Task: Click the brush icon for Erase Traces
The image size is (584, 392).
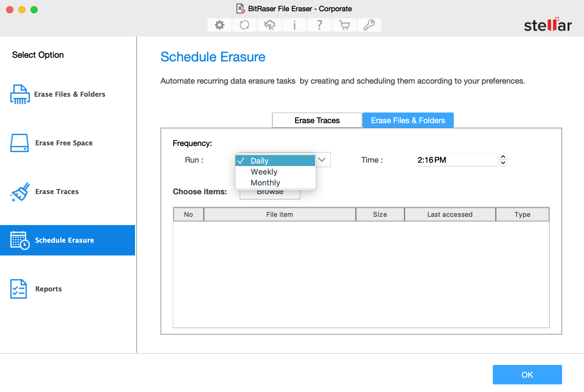Action: point(20,192)
